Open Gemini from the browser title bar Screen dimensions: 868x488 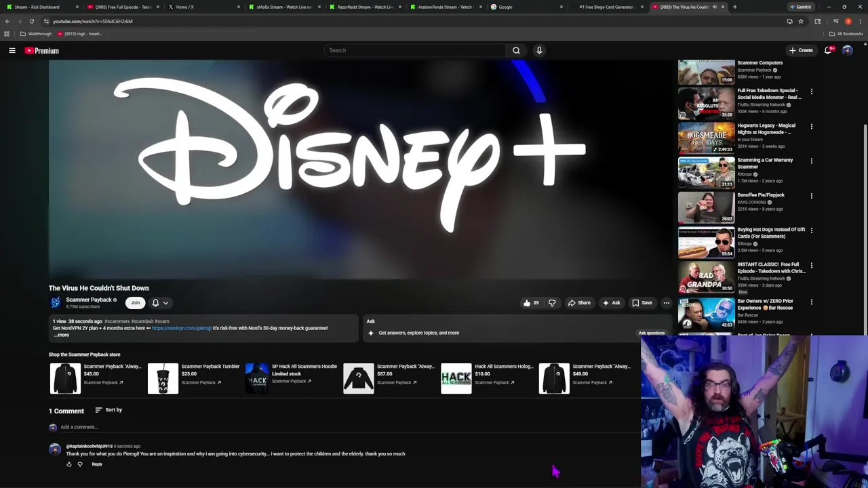[x=800, y=7]
